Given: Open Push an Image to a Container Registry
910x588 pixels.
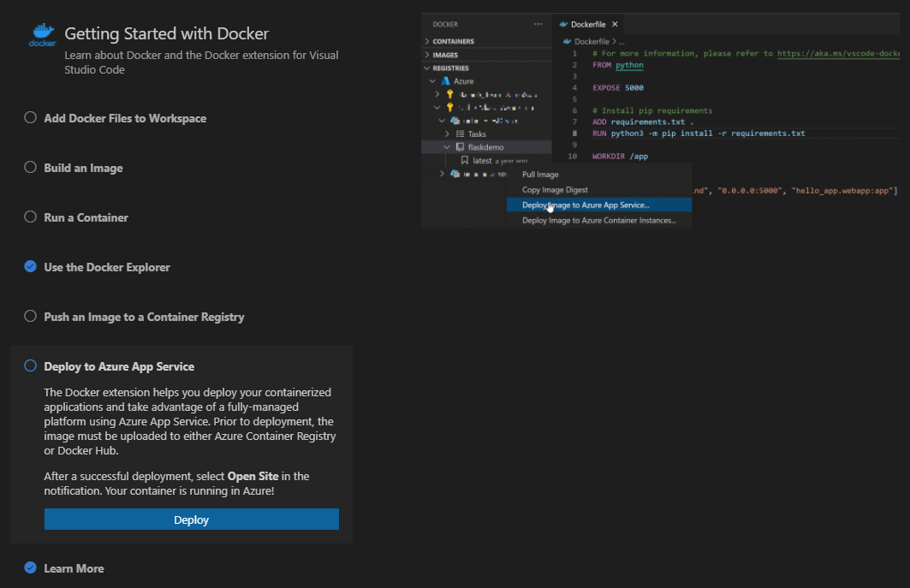Looking at the screenshot, I should 144,318.
